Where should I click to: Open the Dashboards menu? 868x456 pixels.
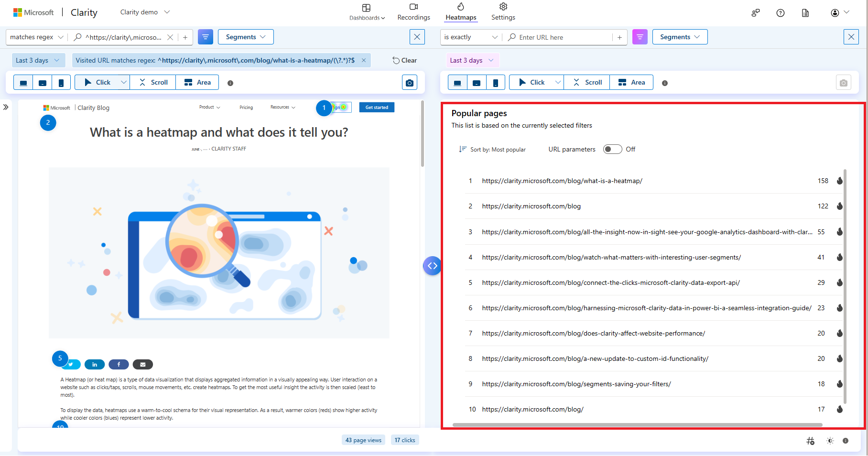pyautogui.click(x=367, y=12)
